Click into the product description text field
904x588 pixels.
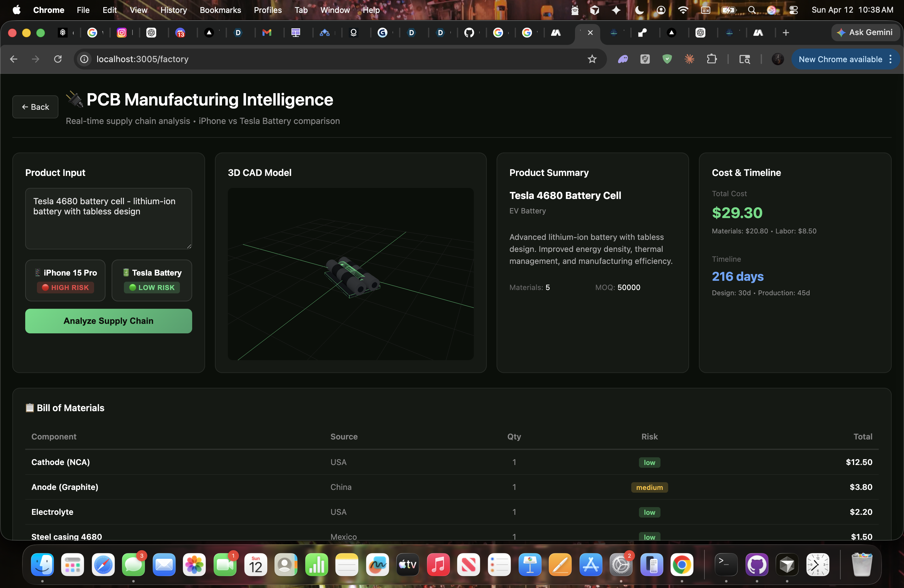[x=108, y=218]
